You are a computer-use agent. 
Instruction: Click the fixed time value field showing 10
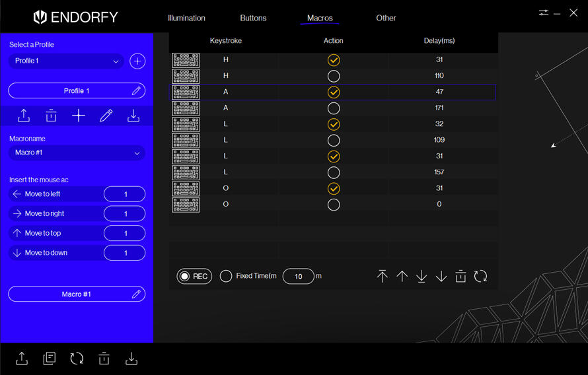299,277
